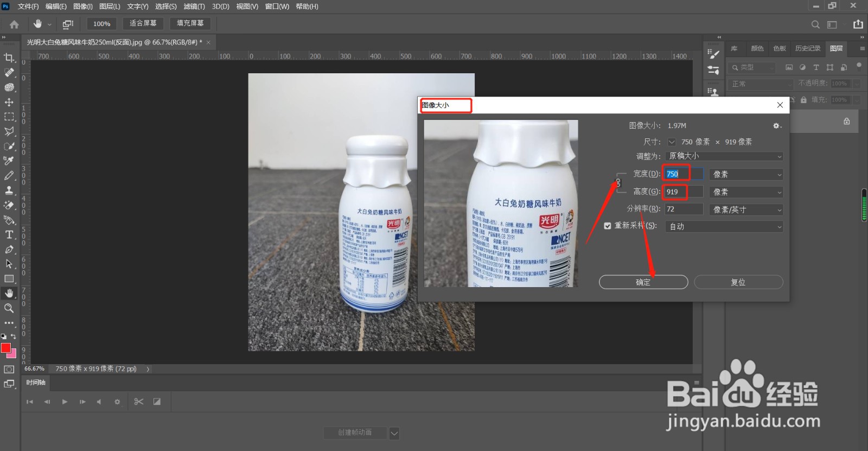Open the Clone Source panel icon
868x451 pixels.
713,92
